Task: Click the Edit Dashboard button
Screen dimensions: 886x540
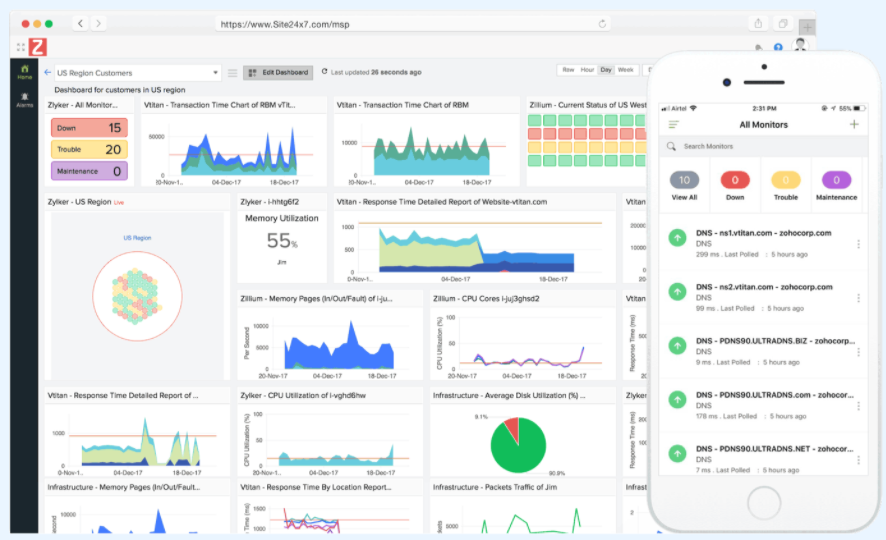Action: coord(279,73)
